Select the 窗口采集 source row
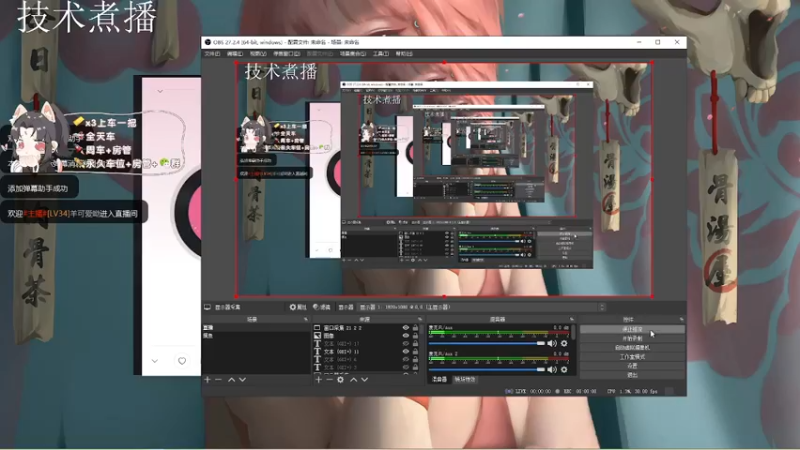800x450 pixels. point(367,328)
